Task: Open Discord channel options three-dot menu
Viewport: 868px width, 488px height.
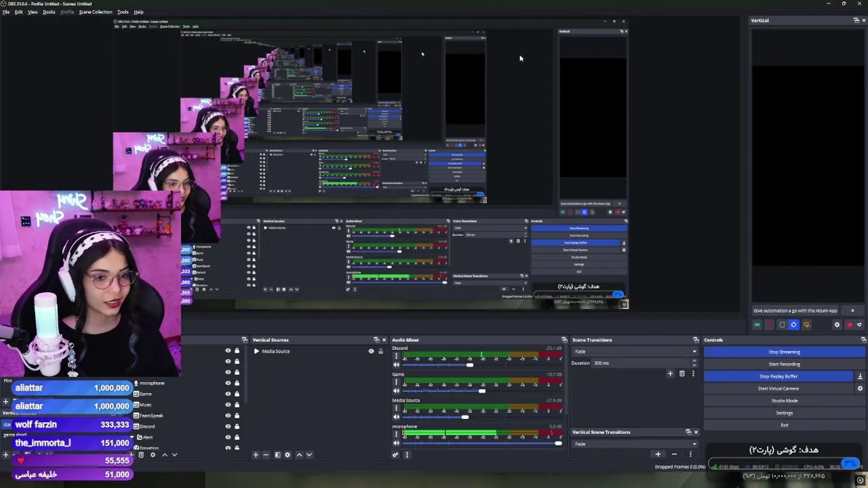Action: tap(397, 356)
